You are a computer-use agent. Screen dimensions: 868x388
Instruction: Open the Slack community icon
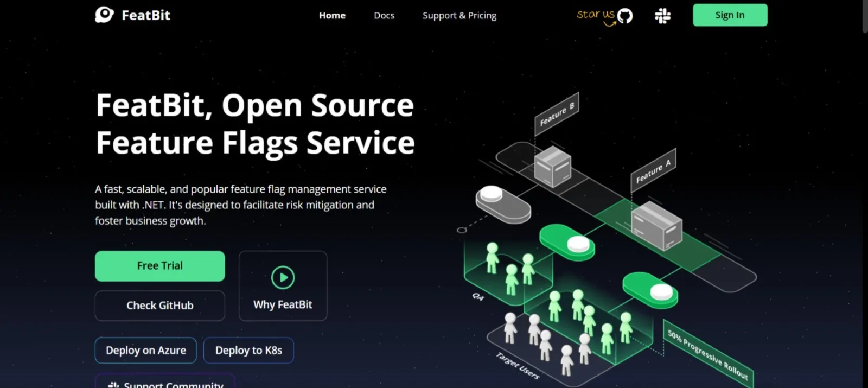point(662,16)
